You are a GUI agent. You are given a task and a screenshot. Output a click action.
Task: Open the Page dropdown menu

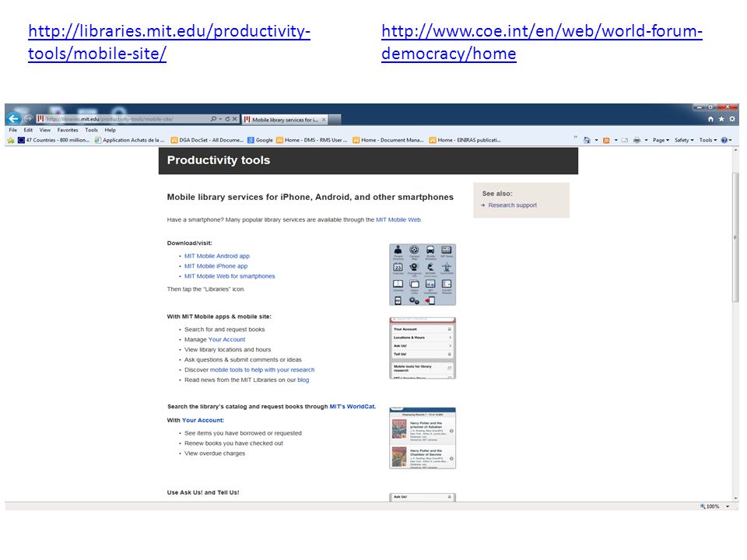click(661, 140)
